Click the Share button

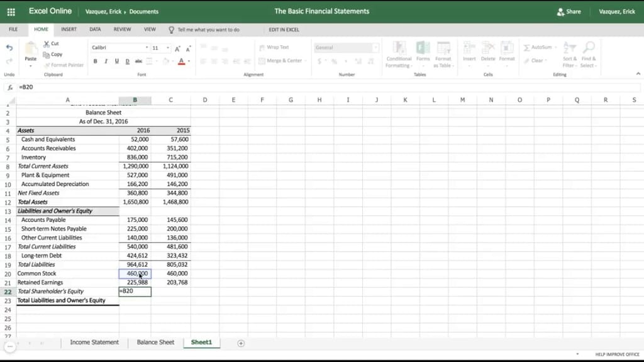coord(569,12)
